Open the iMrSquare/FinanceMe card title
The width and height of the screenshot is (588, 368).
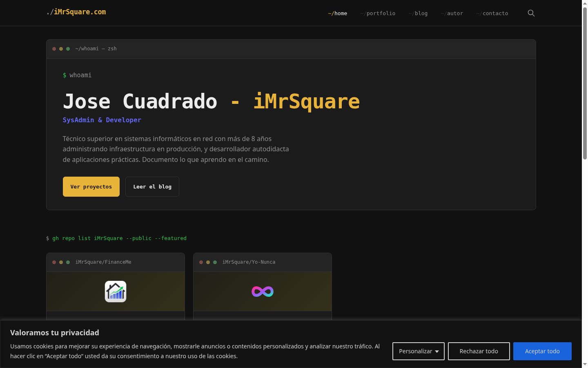pos(103,262)
